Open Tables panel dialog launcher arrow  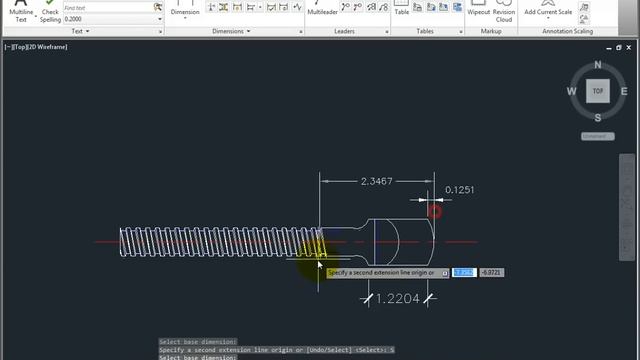point(461,31)
